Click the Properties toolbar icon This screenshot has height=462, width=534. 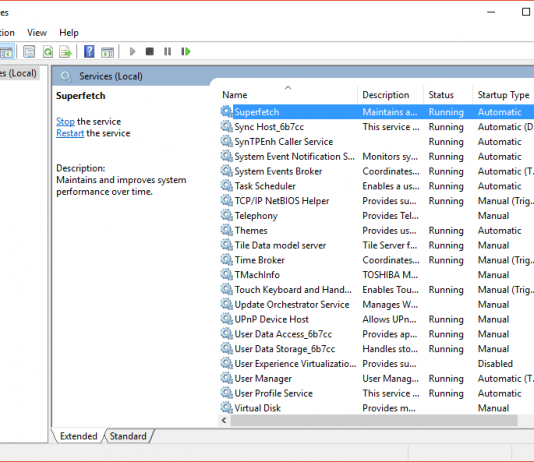pyautogui.click(x=29, y=52)
